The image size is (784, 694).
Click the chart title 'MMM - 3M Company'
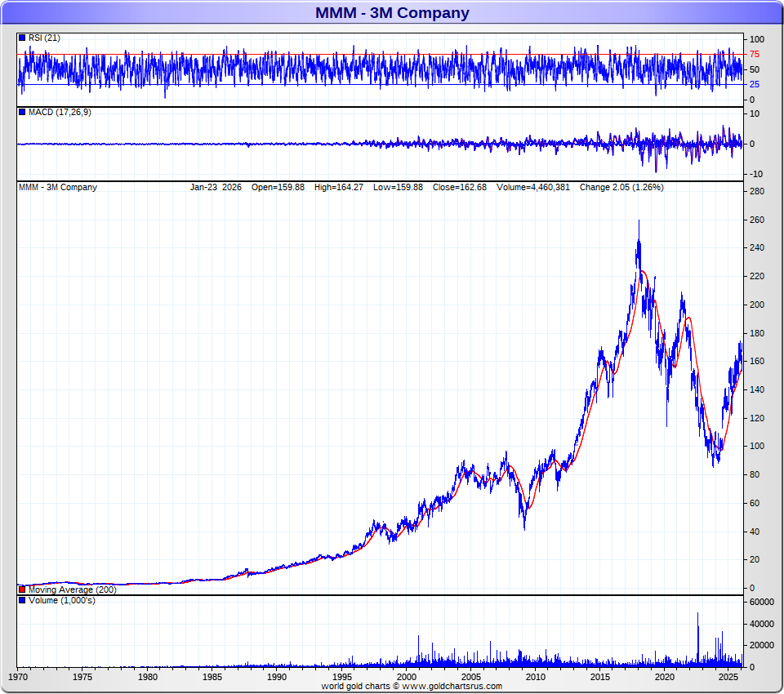click(x=392, y=12)
